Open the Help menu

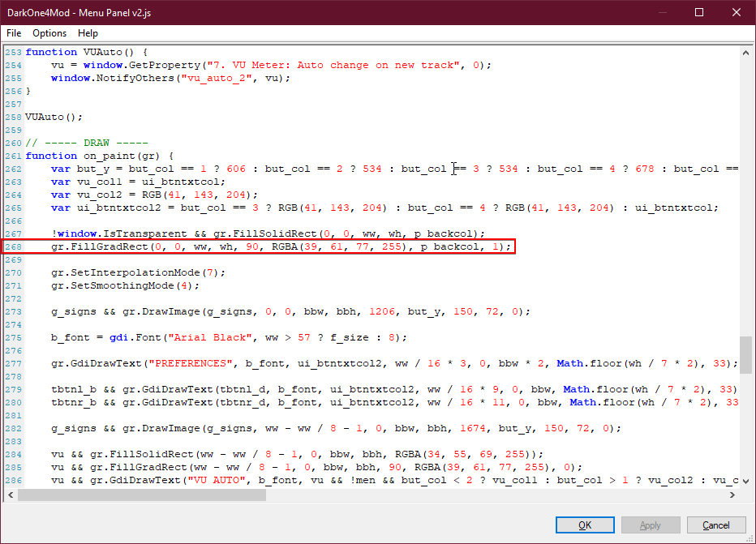click(x=88, y=33)
